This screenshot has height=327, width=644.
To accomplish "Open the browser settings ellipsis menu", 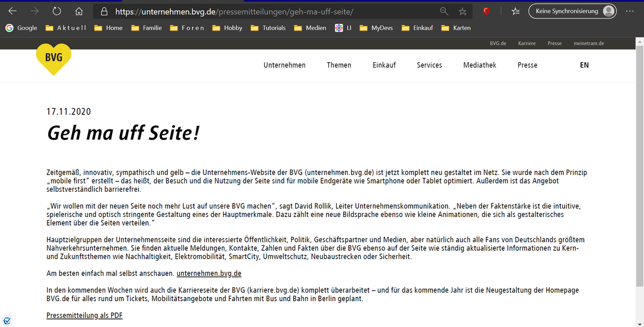I will (x=630, y=11).
